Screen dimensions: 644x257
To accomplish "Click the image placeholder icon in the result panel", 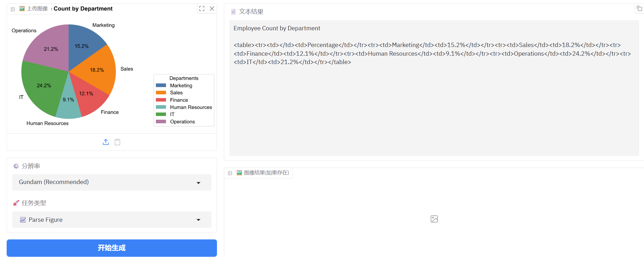I will [x=434, y=219].
